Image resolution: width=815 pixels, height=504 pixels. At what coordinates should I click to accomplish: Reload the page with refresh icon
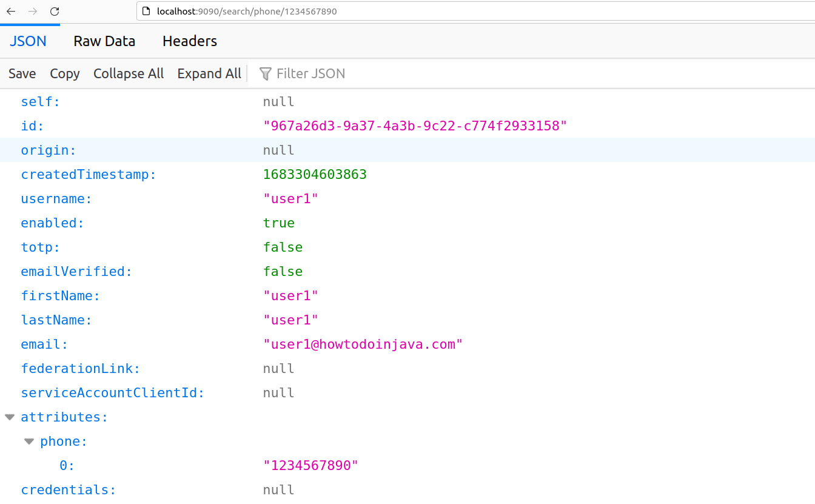55,12
